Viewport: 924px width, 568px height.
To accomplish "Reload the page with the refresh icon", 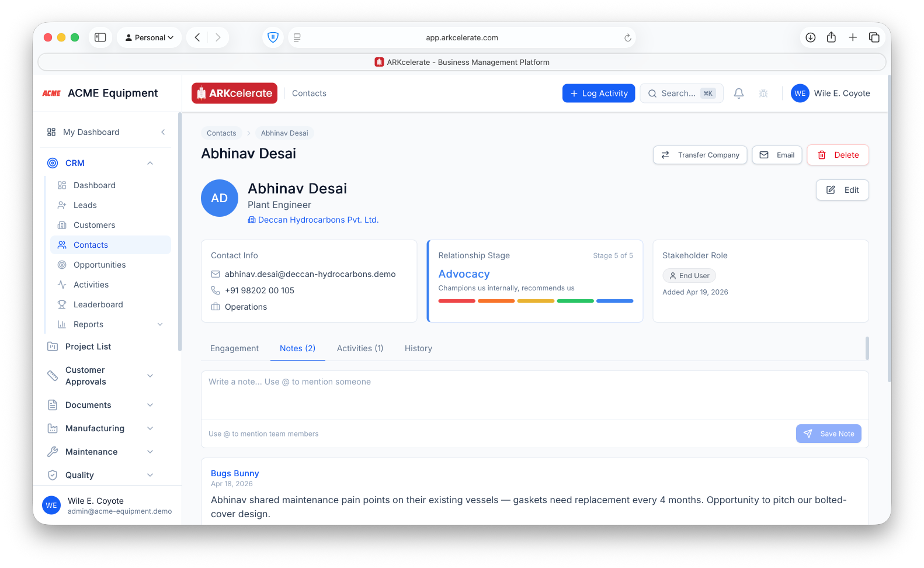I will [x=628, y=38].
